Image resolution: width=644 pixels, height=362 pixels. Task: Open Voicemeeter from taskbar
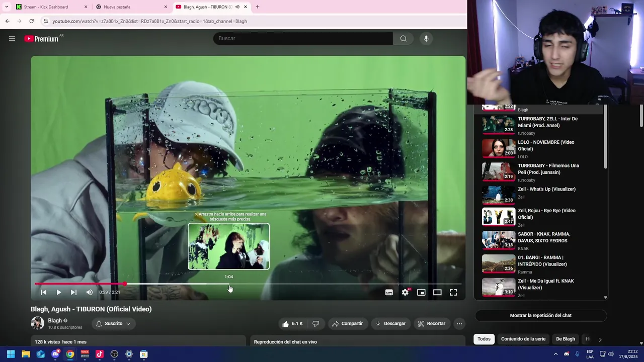tap(85, 354)
